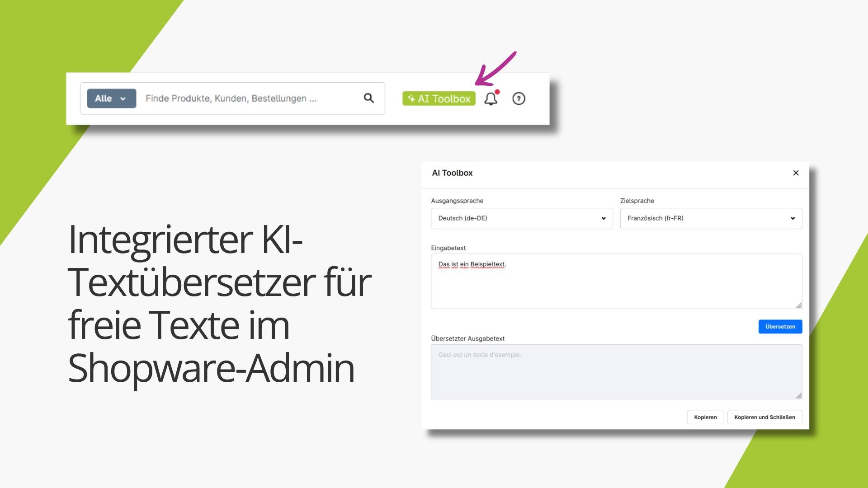Open the green AI Toolbox button
Viewport: 868px width, 488px height.
[x=439, y=99]
